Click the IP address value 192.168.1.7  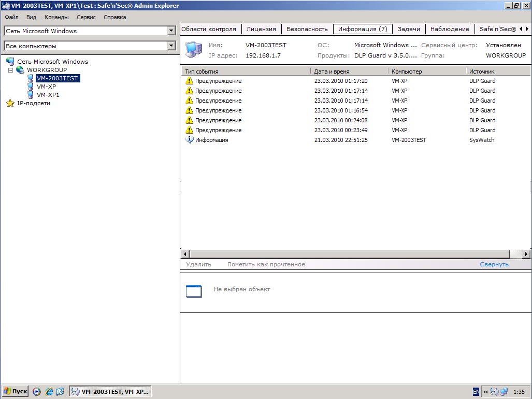263,55
